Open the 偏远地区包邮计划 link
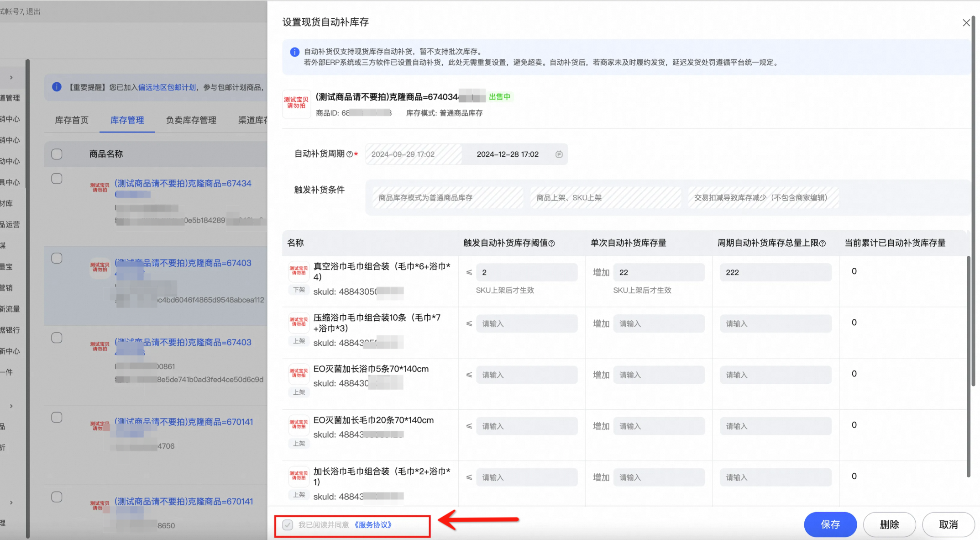980x540 pixels. click(x=167, y=87)
